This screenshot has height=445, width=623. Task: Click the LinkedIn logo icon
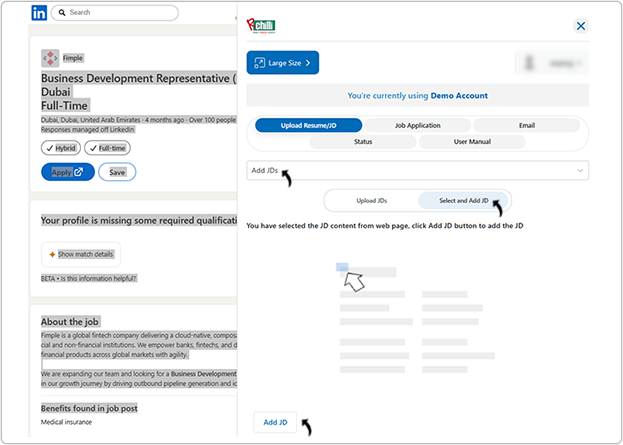click(39, 13)
